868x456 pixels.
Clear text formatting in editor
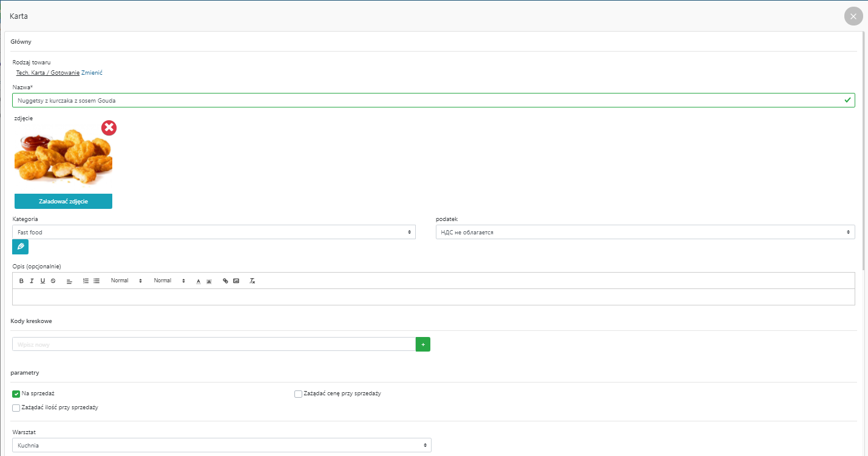click(x=253, y=281)
